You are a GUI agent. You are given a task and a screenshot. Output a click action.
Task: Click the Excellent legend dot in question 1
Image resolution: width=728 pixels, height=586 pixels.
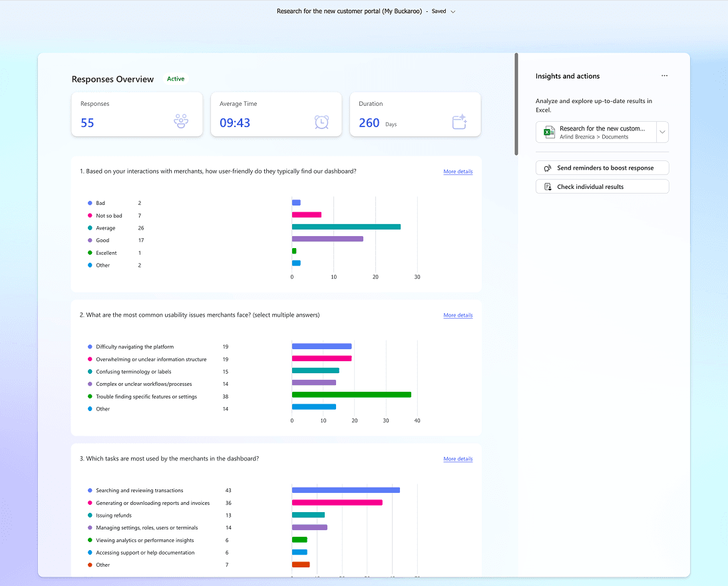point(90,253)
